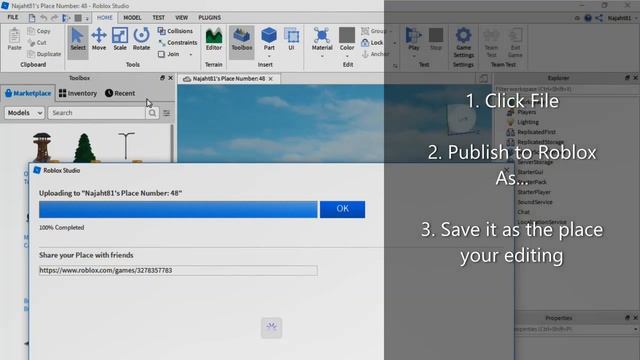Open the Terrain Editor

pos(213,40)
